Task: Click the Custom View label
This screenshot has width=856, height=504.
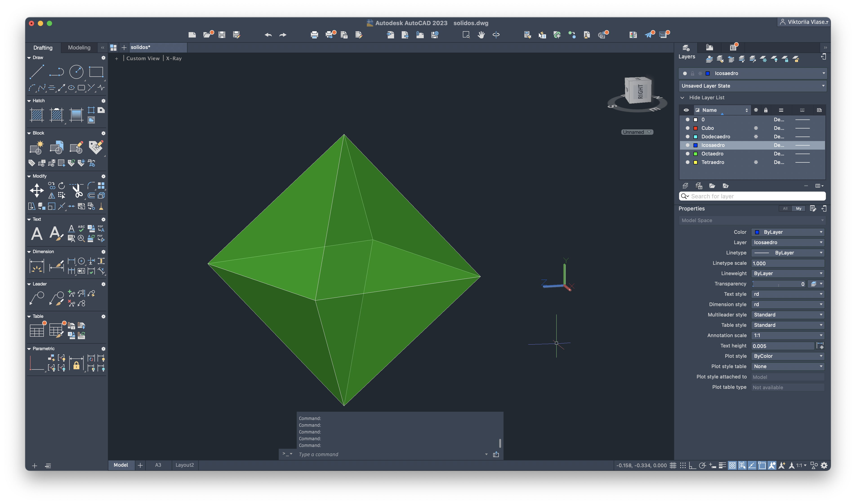Action: (143, 58)
